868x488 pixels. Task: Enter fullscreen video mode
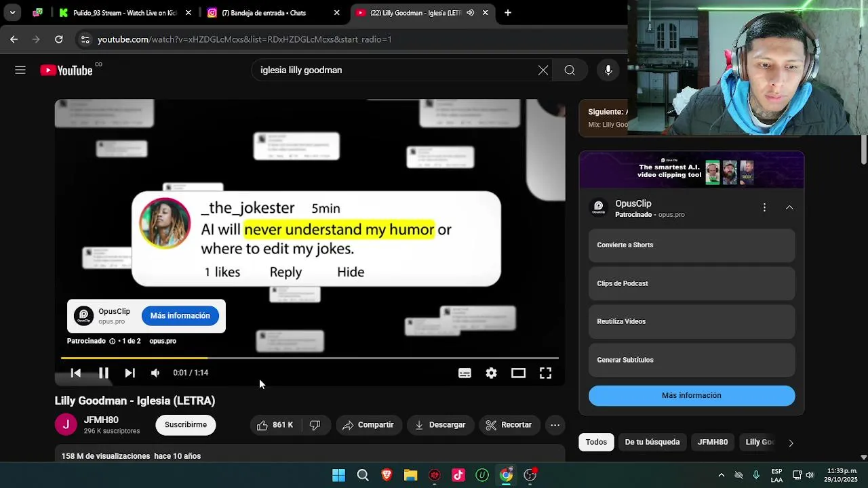click(545, 373)
